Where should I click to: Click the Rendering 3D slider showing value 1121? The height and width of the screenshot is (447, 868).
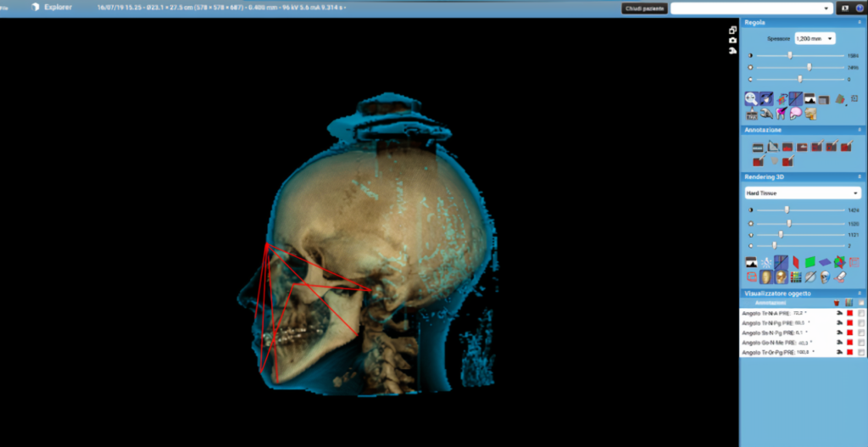click(x=801, y=235)
